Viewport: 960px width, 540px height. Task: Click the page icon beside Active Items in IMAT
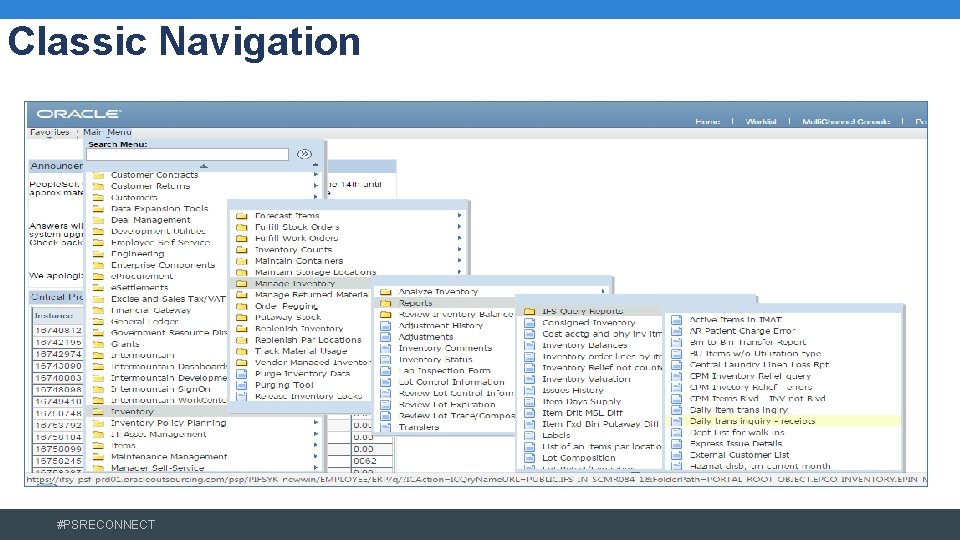click(x=677, y=320)
